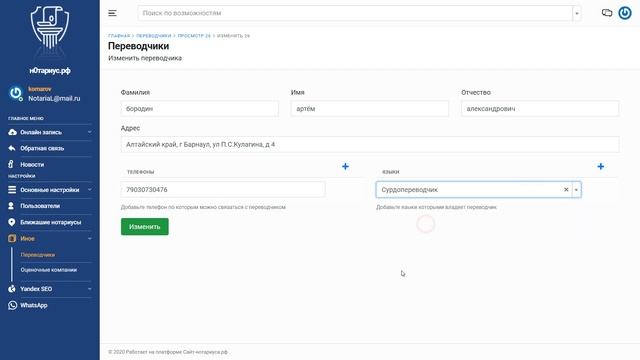Add a language with the языки plus icon
Image resolution: width=640 pixels, height=360 pixels.
600,166
